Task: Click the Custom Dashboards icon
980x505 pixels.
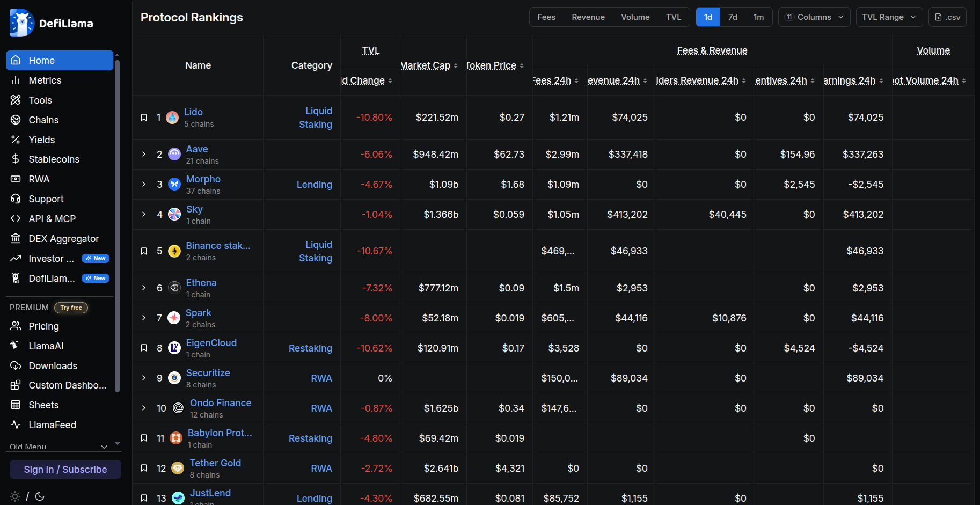Action: [x=16, y=385]
